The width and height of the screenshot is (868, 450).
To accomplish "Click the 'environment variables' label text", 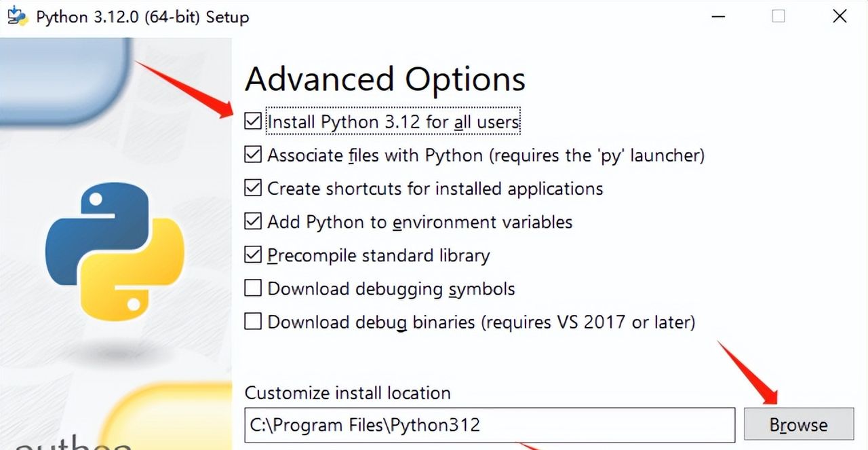I will [483, 222].
